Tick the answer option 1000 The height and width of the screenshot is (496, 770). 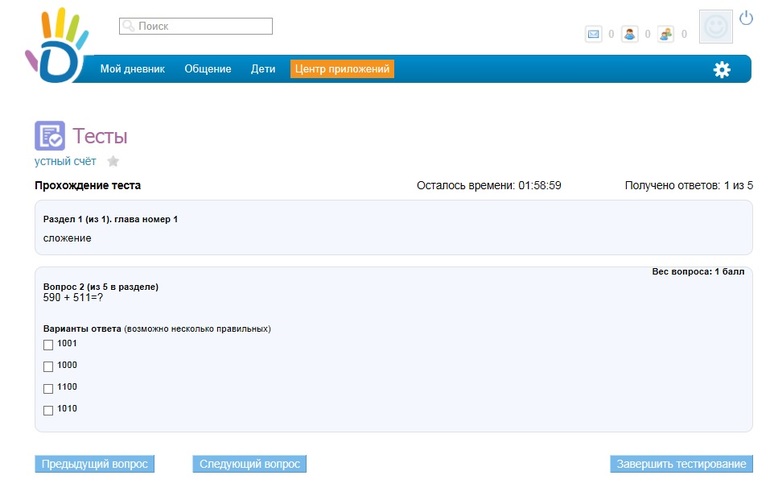tap(48, 367)
